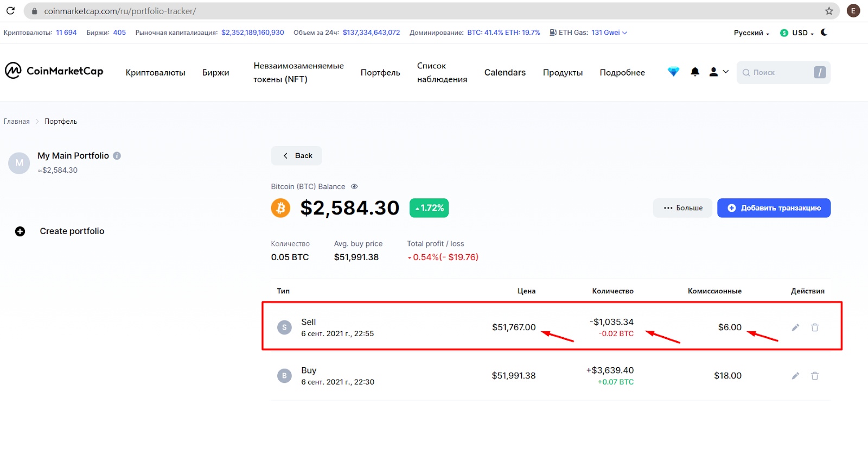
Task: Open the user account menu
Action: click(x=719, y=72)
